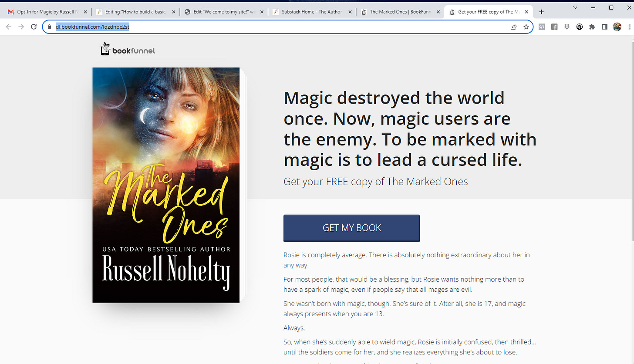Click the GET MY BOOK button

[x=351, y=228]
